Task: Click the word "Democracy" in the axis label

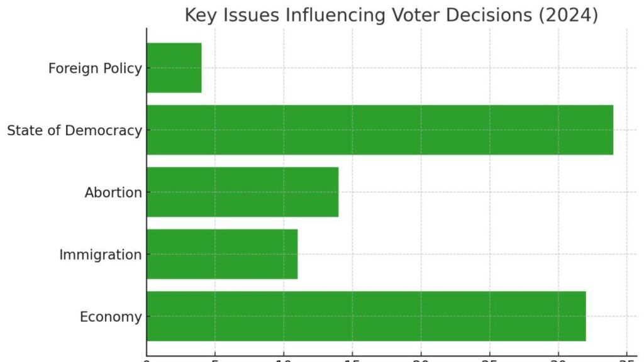Action: (102, 131)
